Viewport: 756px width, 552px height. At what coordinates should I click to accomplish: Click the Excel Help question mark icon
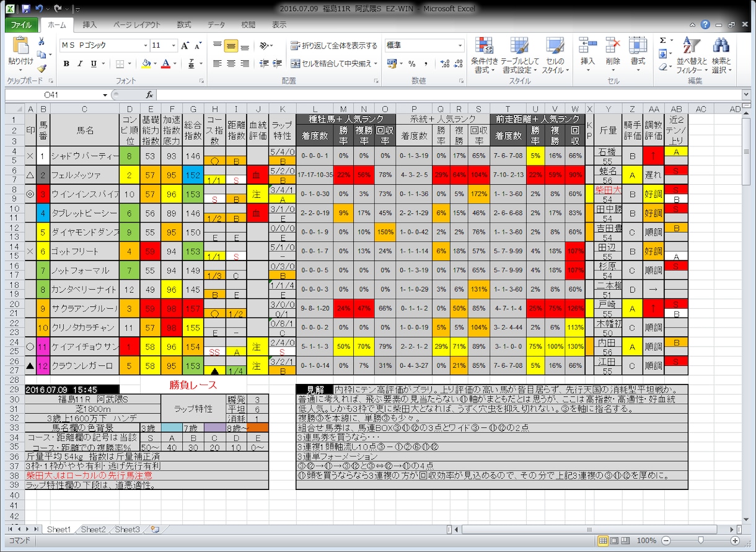click(x=705, y=25)
